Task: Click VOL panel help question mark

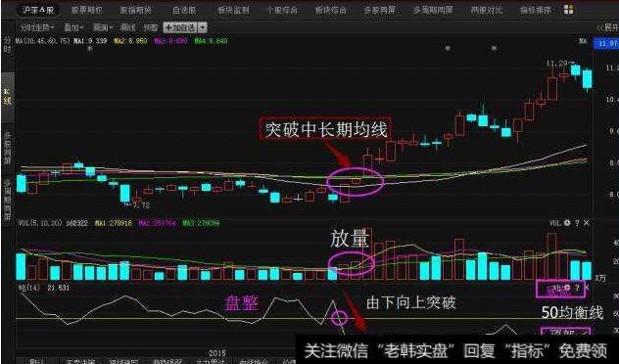Action: click(x=577, y=223)
